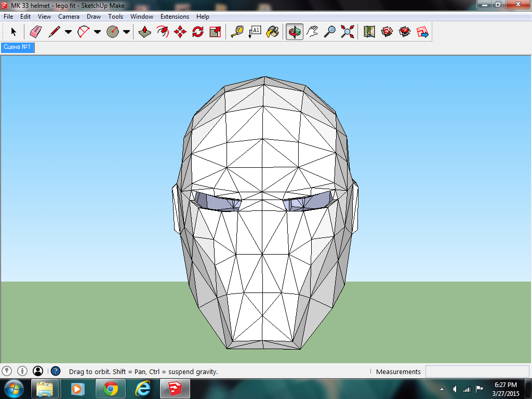Expand the shape tools dropdown arrow
532x399 pixels.
126,32
